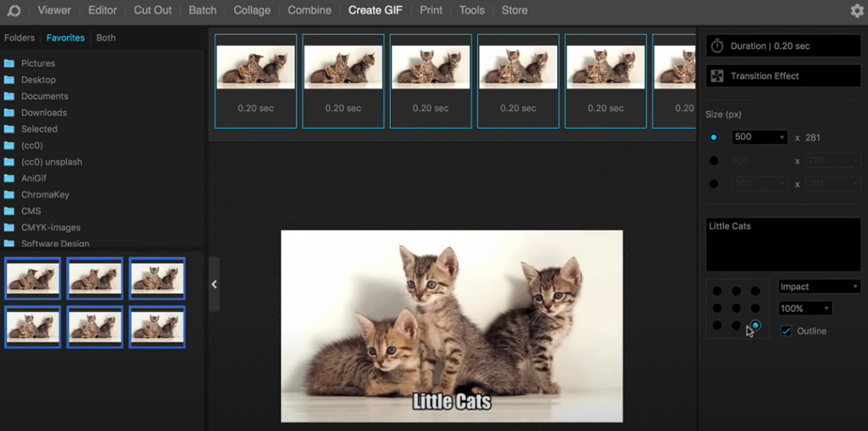Open the Collage tab
The width and height of the screenshot is (868, 431).
click(251, 10)
